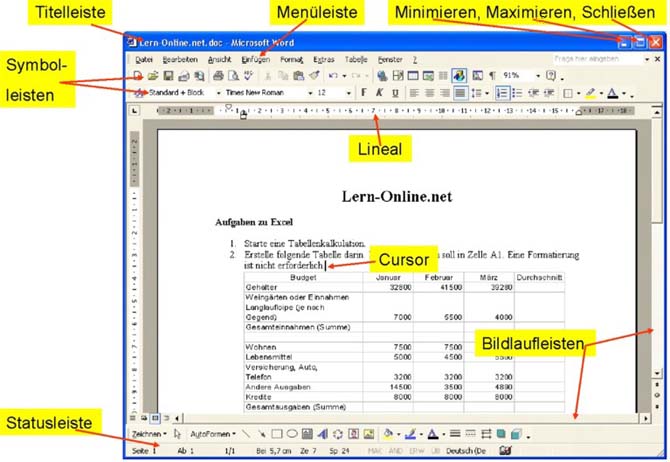This screenshot has width=670, height=462.
Task: Increase the indent with the formatting toolbar icon
Action: click(x=549, y=93)
